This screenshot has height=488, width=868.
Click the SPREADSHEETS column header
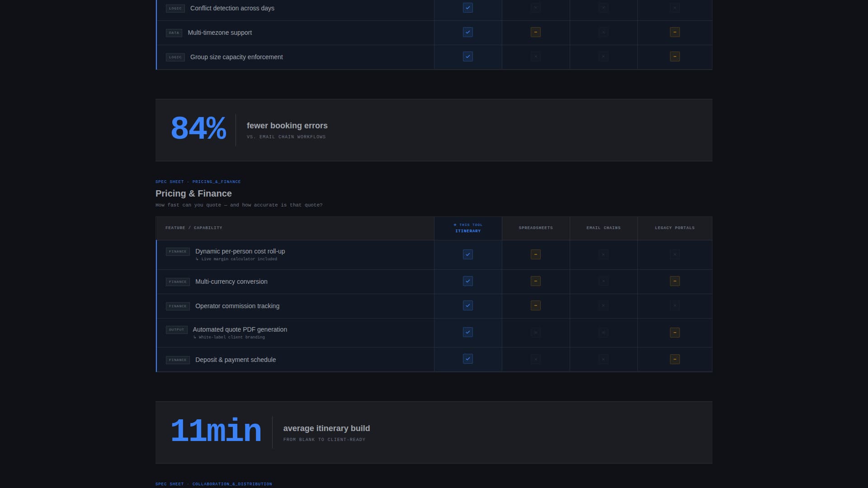click(x=536, y=228)
